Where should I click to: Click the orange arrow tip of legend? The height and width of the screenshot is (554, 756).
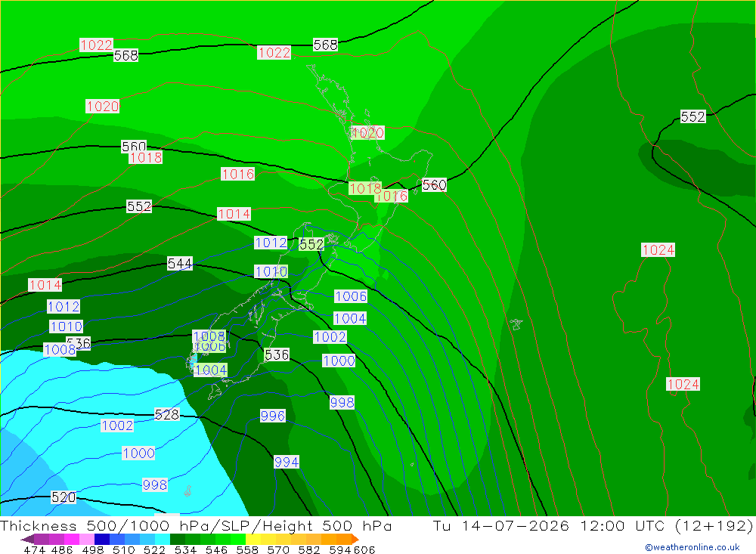(355, 539)
